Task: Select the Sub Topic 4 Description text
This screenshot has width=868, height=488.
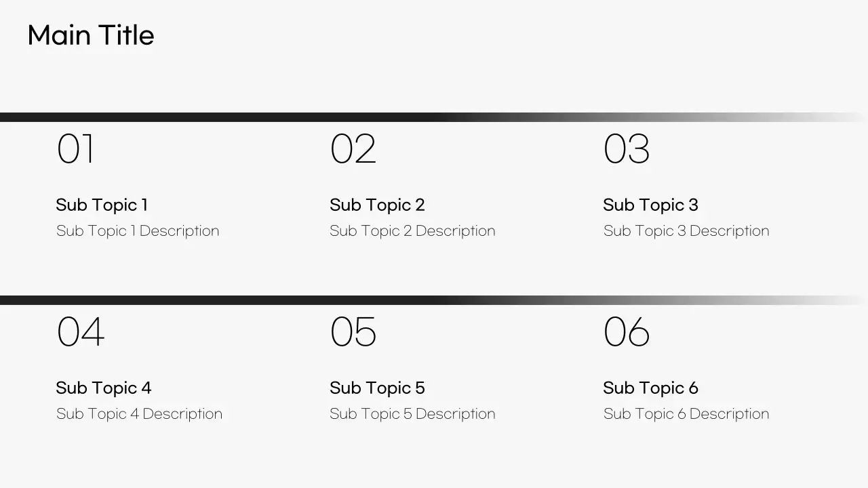Action: (x=139, y=414)
